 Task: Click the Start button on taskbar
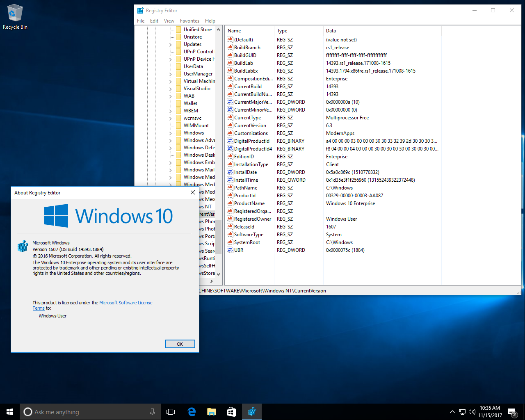point(10,412)
